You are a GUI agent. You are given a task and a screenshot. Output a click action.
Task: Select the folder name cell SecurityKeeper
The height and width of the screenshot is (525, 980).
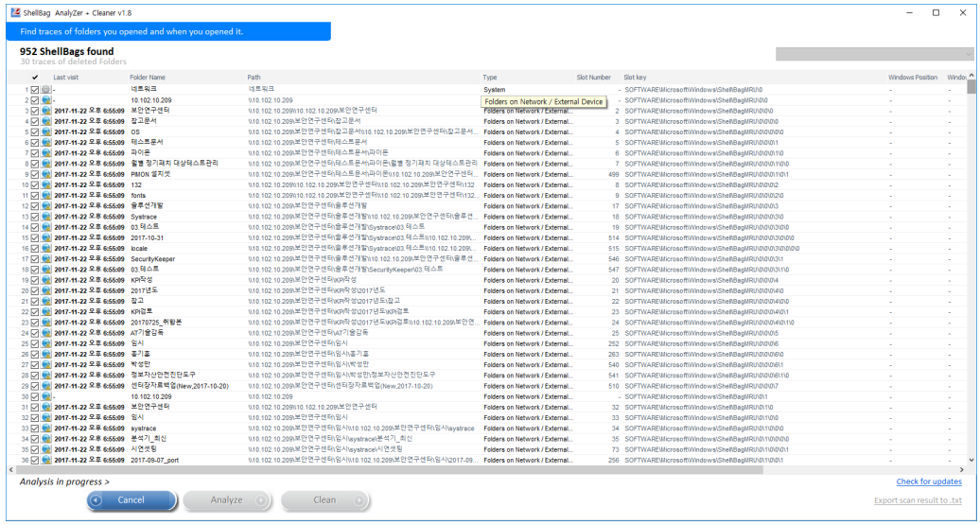coord(152,259)
